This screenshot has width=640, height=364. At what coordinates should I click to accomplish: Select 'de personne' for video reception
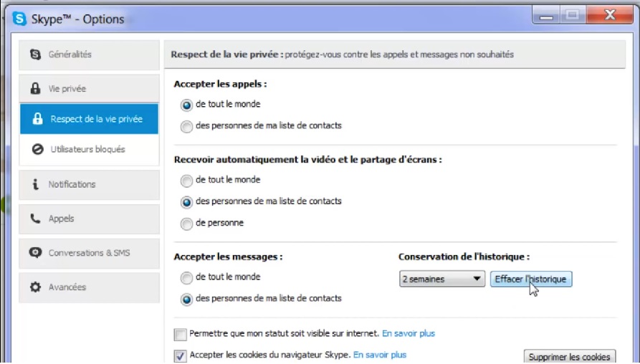click(186, 224)
